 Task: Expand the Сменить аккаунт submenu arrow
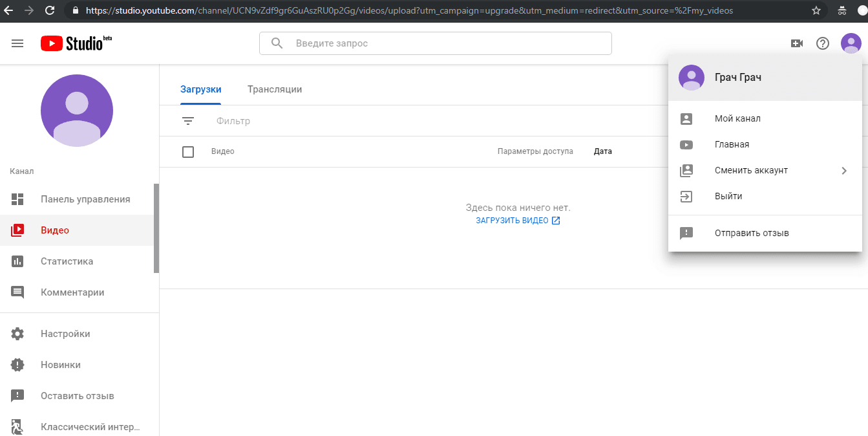844,171
